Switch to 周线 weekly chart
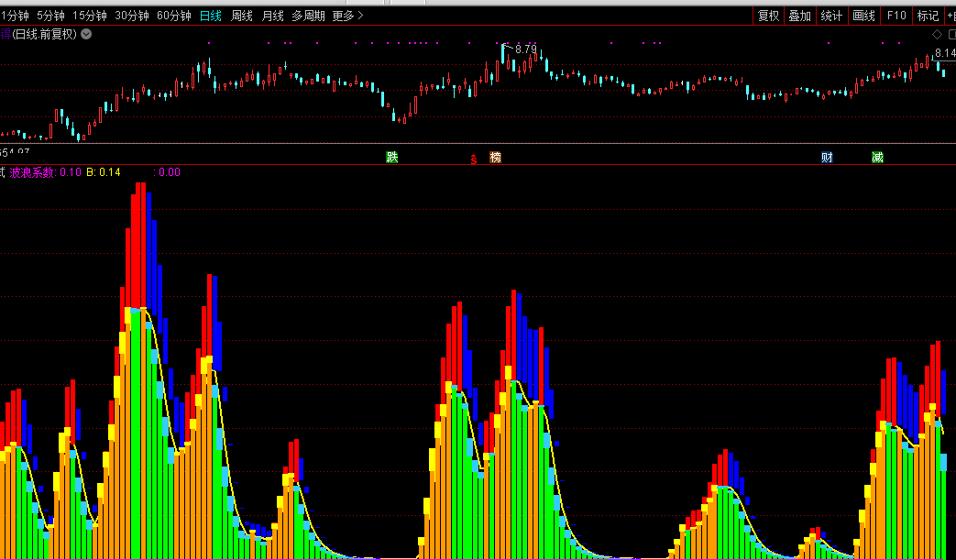Screen dimensions: 956x560 (x=242, y=16)
